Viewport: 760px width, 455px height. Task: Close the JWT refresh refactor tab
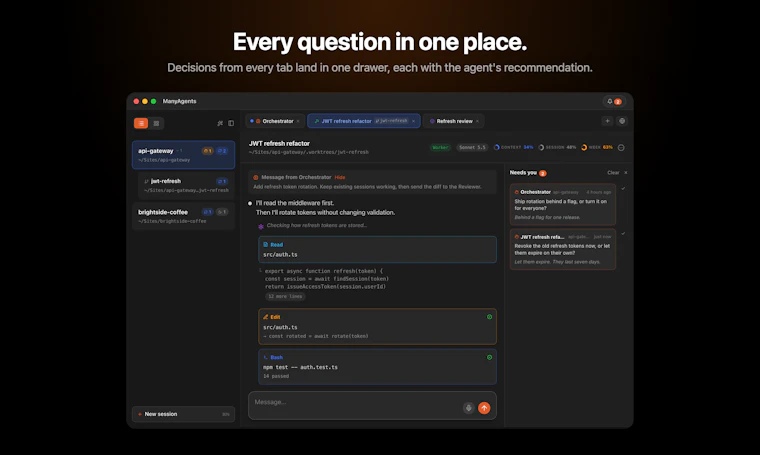413,121
